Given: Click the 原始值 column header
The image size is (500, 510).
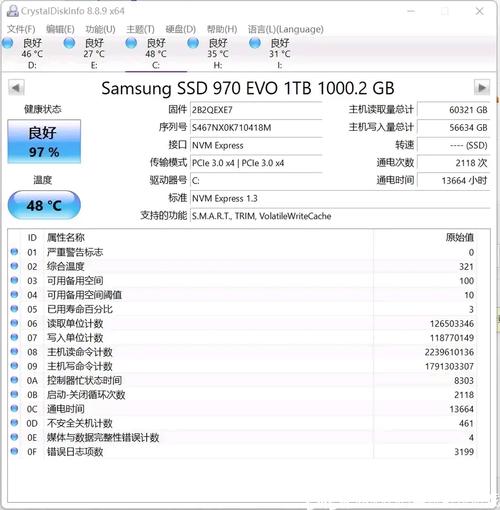Looking at the screenshot, I should [x=460, y=238].
